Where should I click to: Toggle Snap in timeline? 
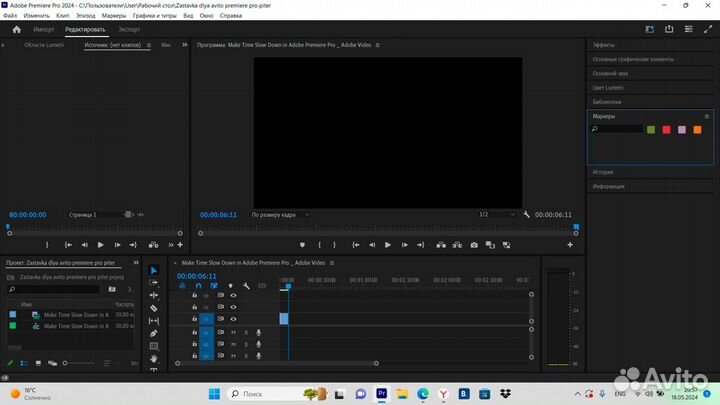[198, 286]
